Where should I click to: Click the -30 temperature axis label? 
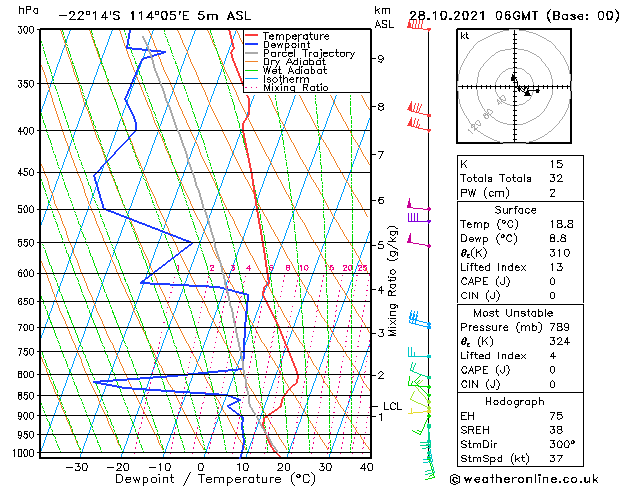(76, 467)
